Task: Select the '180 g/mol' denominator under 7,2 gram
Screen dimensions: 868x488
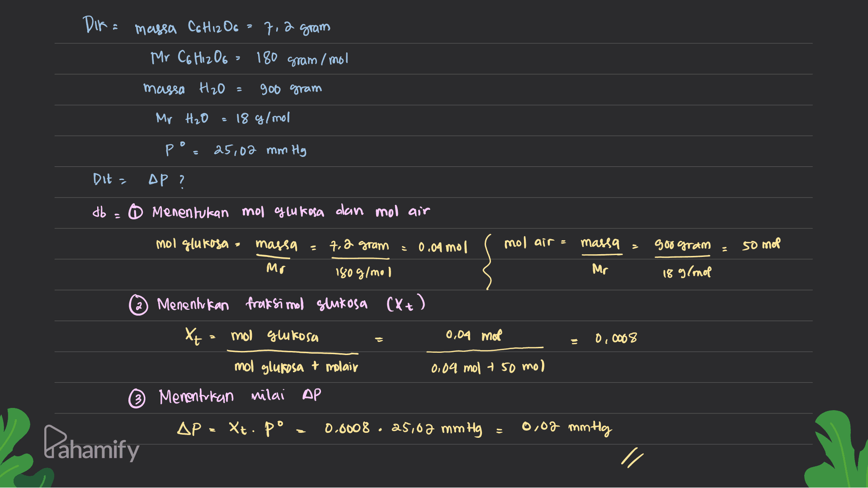Action: click(363, 273)
